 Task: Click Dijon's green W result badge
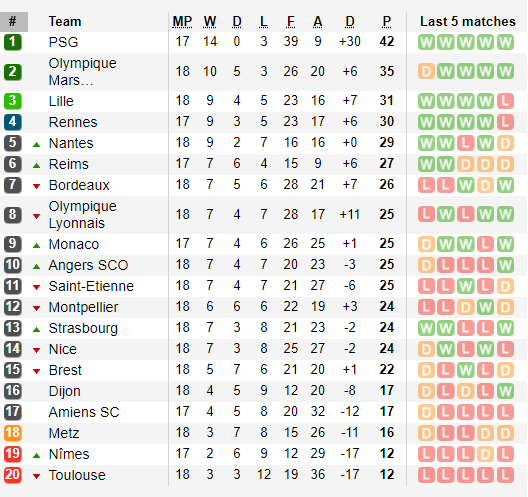click(x=505, y=391)
